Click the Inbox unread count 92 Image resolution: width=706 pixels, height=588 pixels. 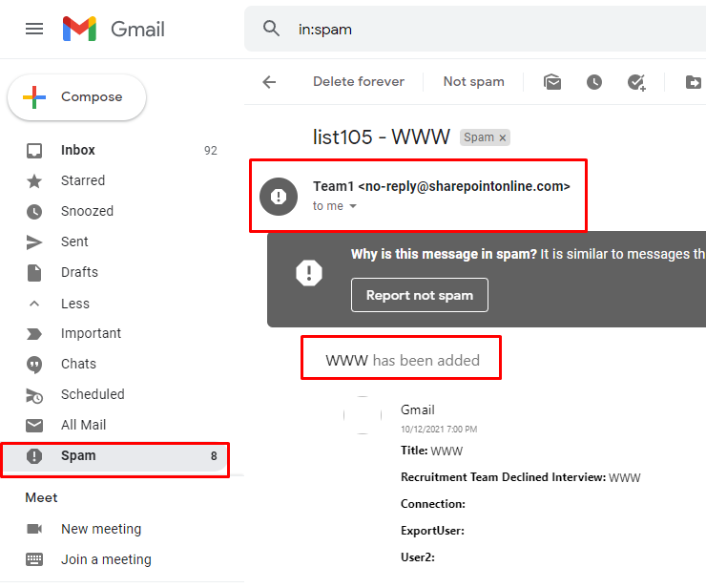pyautogui.click(x=210, y=151)
